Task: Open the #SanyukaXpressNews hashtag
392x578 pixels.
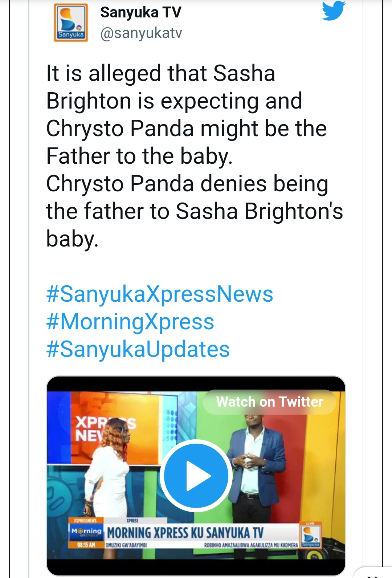Action: point(160,294)
